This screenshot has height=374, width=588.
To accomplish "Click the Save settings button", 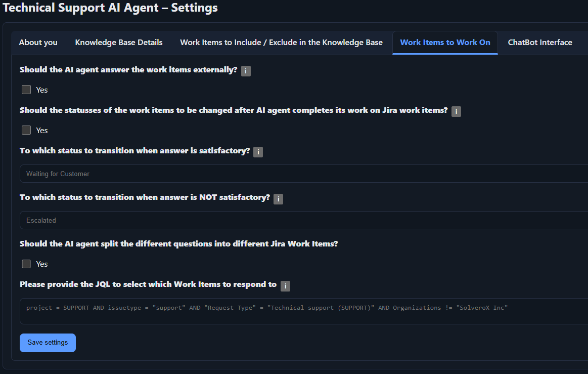I will (x=48, y=343).
